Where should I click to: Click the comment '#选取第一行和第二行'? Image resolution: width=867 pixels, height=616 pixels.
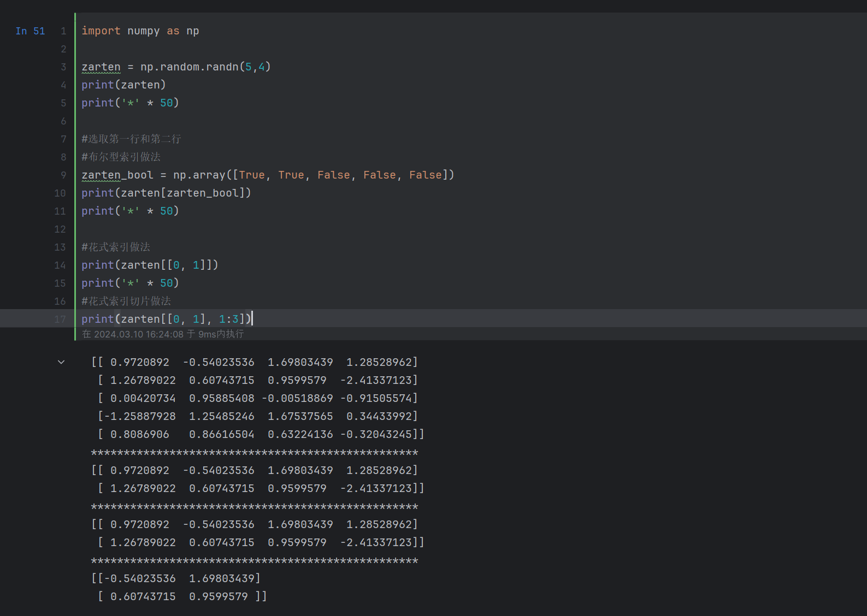pos(131,139)
